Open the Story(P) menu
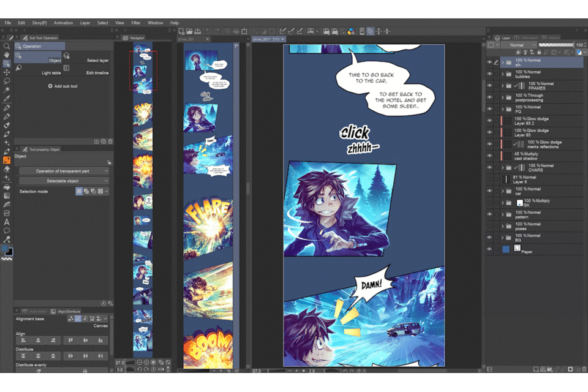The height and width of the screenshot is (392, 588). click(x=39, y=23)
